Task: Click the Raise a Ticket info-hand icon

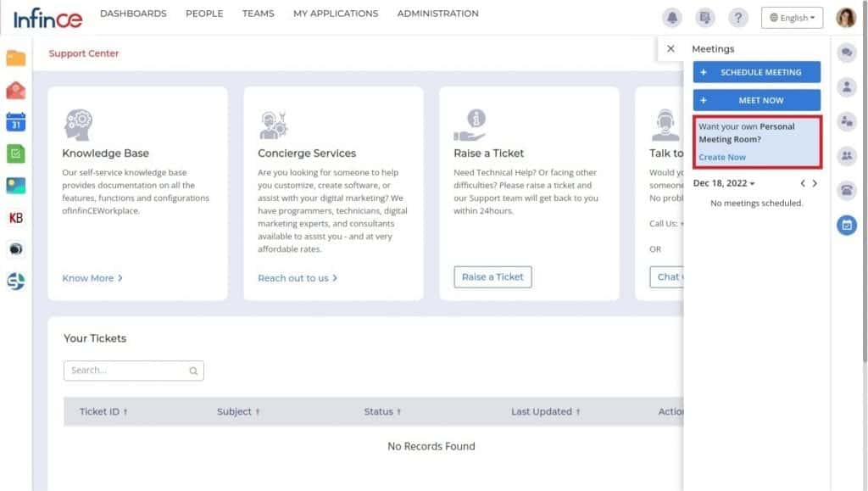Action: click(470, 126)
